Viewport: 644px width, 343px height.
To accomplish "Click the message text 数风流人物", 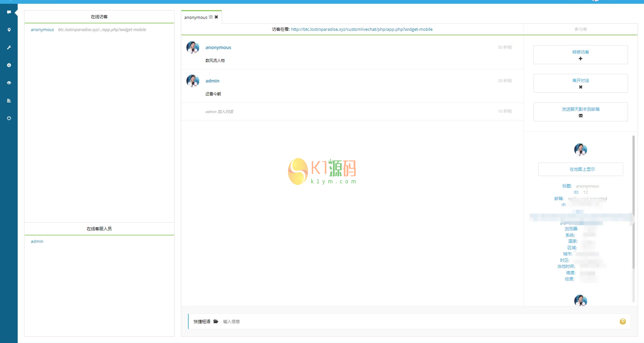I will (x=215, y=61).
